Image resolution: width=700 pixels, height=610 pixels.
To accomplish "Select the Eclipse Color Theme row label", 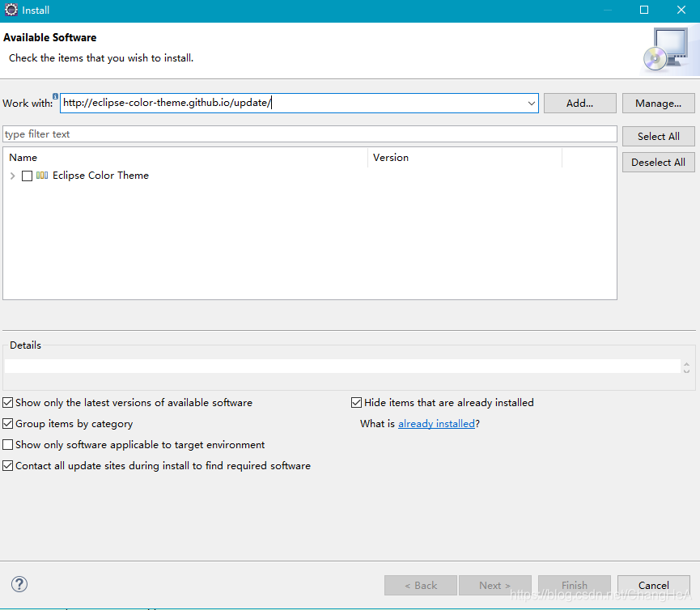I will point(100,176).
